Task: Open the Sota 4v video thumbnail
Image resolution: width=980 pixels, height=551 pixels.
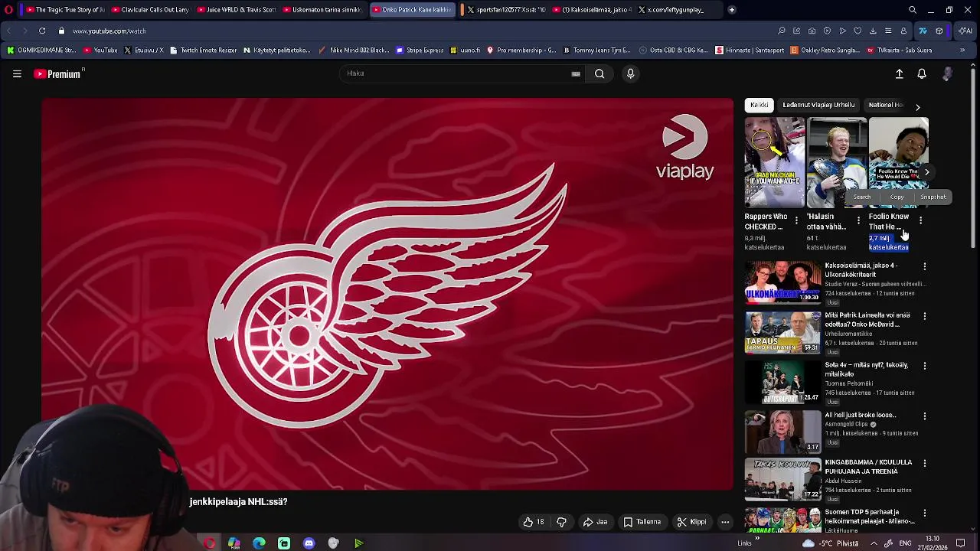Action: click(782, 383)
